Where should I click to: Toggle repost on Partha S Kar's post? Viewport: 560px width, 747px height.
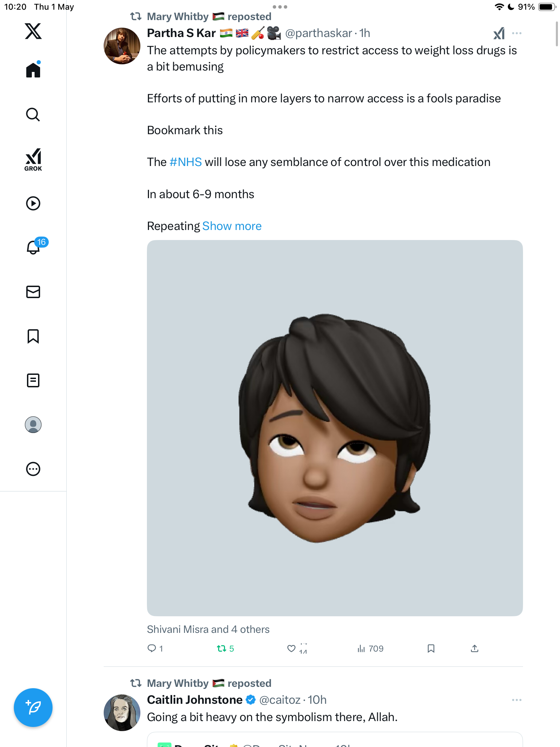[225, 648]
